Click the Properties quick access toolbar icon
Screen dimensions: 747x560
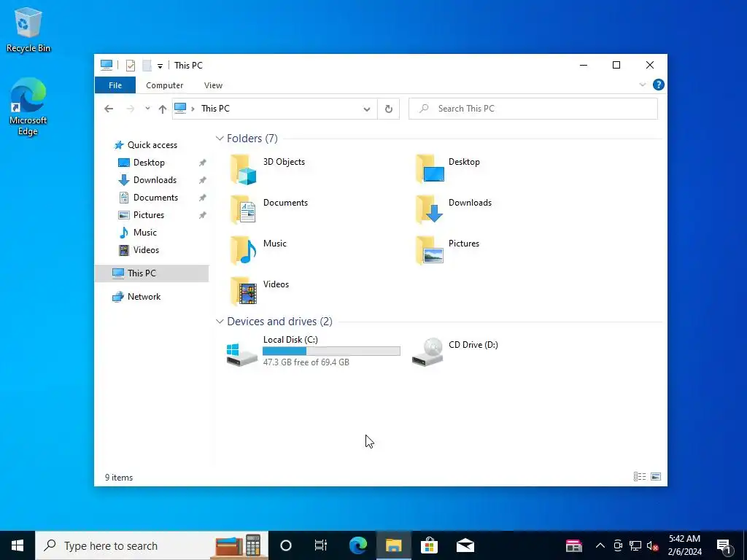pos(130,65)
